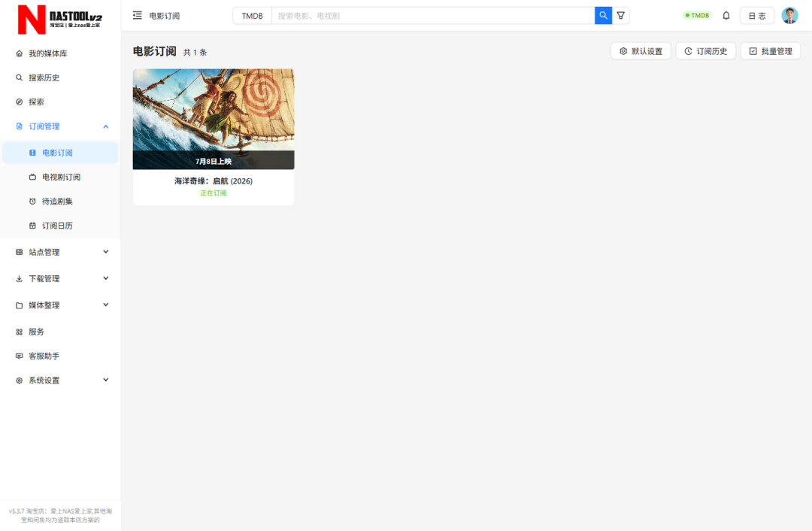Open the TMDB search source dropdown
The height and width of the screenshot is (531, 812).
coord(252,16)
